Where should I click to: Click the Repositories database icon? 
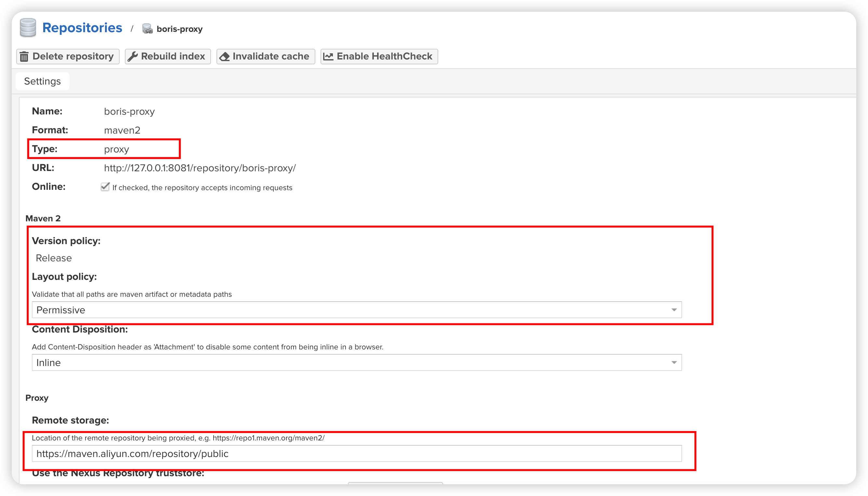[28, 28]
